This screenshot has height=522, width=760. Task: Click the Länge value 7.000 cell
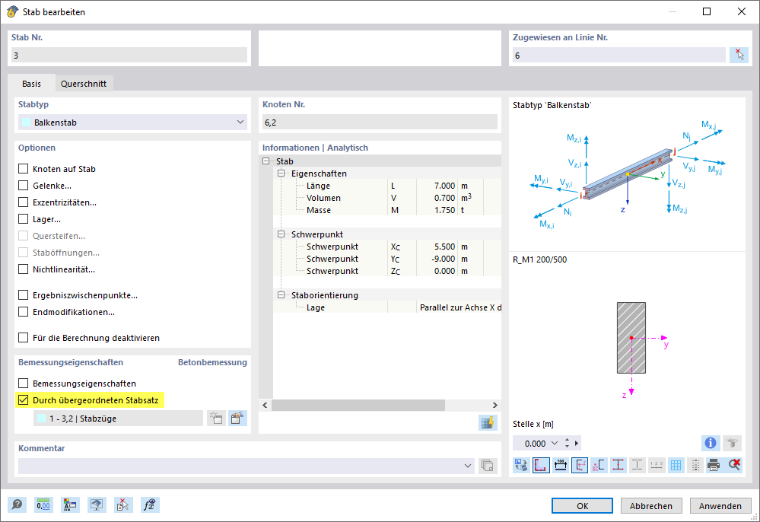(436, 186)
